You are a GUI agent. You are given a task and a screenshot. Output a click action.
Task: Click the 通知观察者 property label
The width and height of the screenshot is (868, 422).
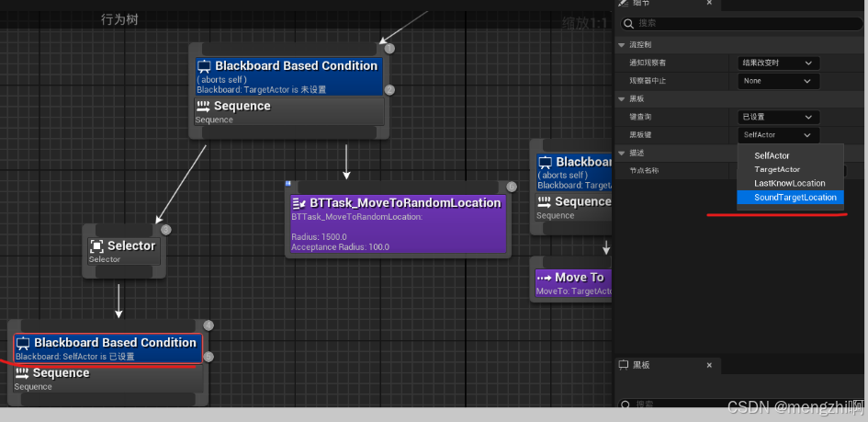(648, 63)
